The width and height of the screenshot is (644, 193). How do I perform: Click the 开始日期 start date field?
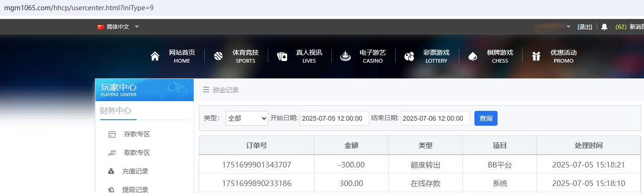click(x=335, y=118)
